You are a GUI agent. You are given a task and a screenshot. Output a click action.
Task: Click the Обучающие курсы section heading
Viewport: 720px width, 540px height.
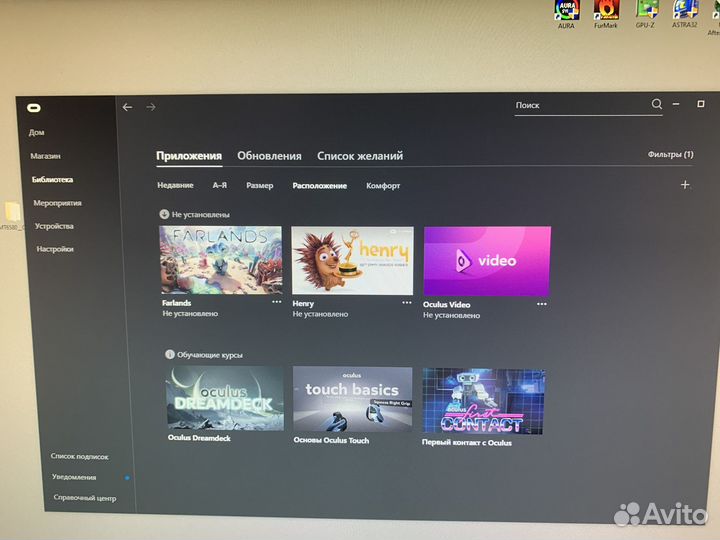click(x=209, y=355)
